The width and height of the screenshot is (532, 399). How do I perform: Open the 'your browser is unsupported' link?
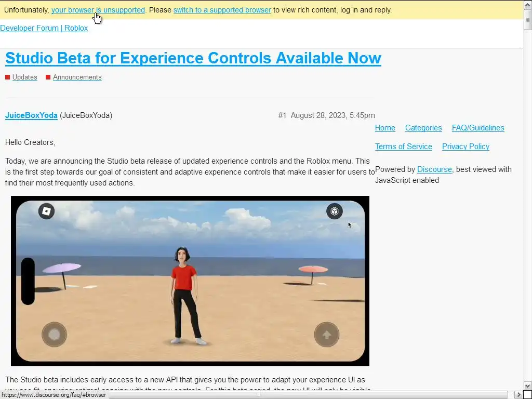point(98,10)
